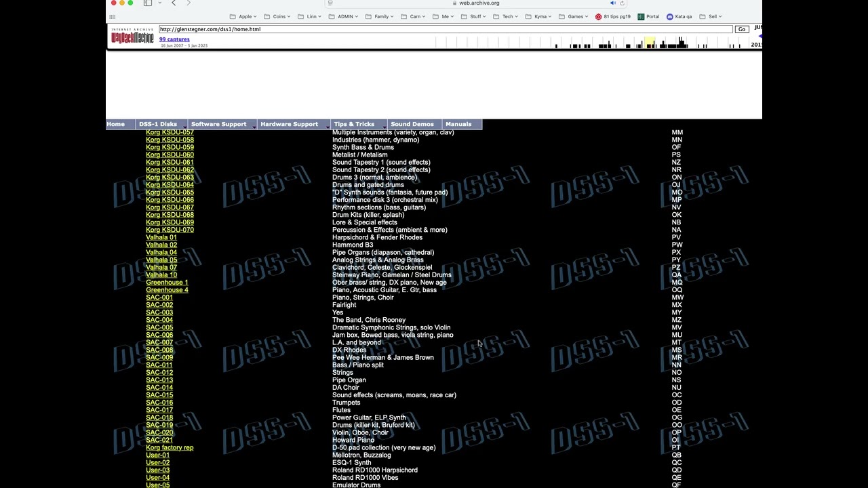Viewport: 868px width, 488px height.
Task: Open the Games bookmarks folder
Action: (574, 16)
